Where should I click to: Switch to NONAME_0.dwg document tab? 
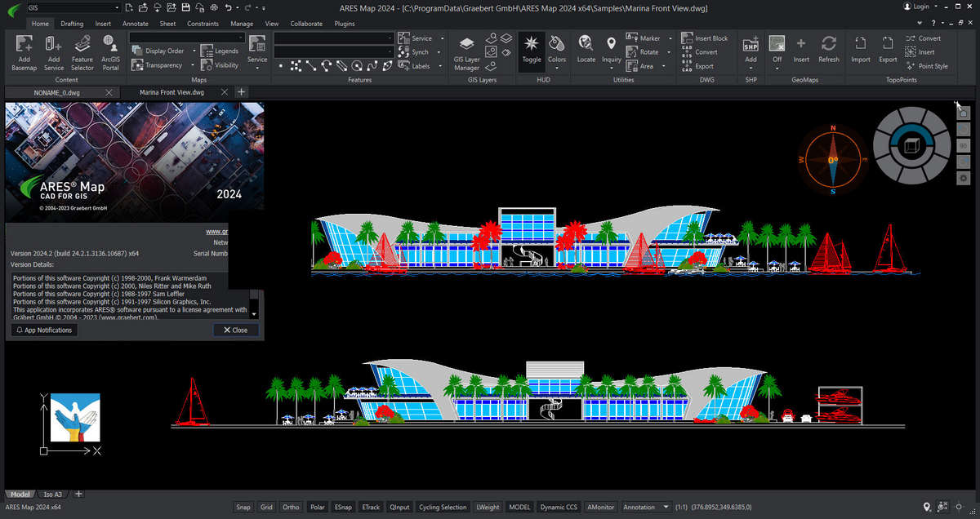[56, 92]
